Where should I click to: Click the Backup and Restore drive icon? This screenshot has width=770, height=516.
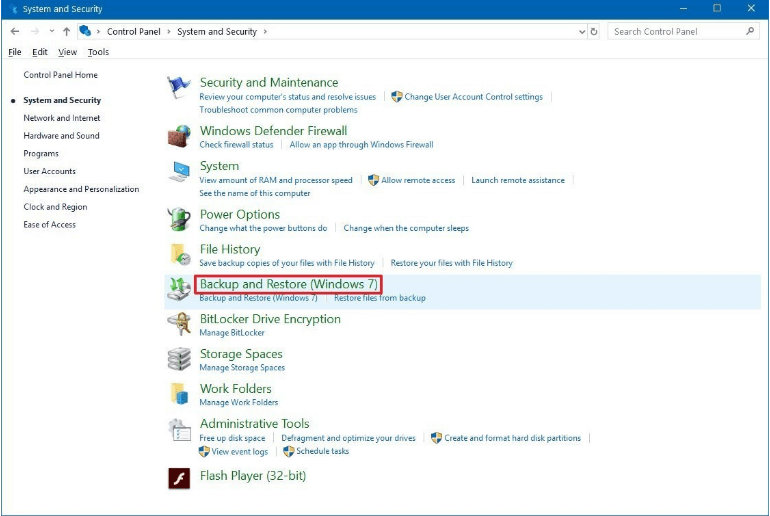179,289
